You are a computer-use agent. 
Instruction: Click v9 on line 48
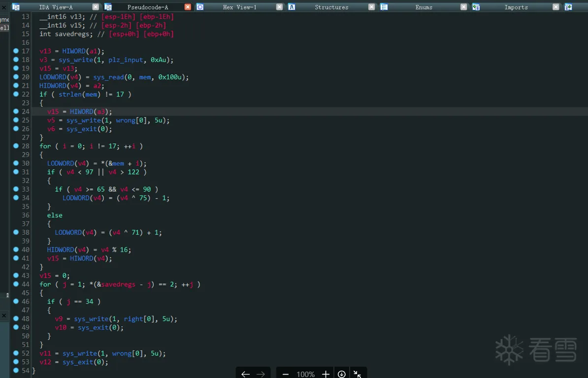point(59,319)
